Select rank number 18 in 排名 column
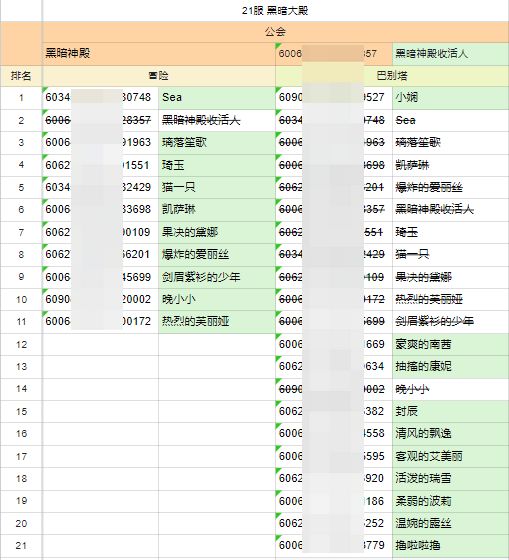The height and width of the screenshot is (560, 509). [x=21, y=479]
